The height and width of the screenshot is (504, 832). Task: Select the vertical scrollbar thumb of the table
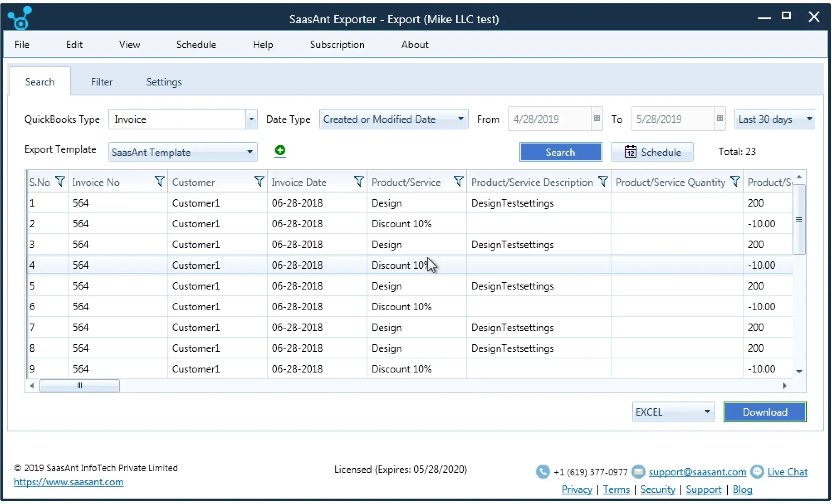click(x=799, y=219)
